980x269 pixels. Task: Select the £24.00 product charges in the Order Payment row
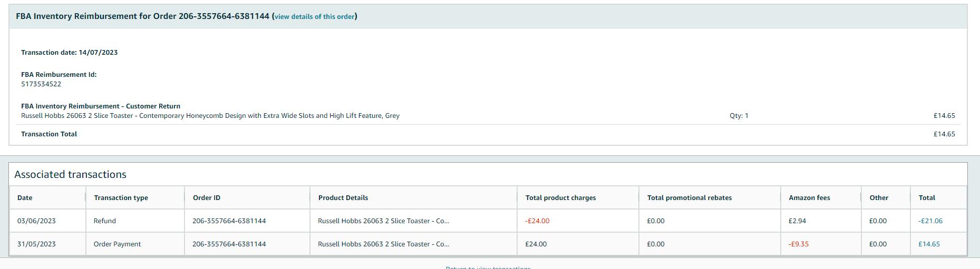[x=536, y=244]
